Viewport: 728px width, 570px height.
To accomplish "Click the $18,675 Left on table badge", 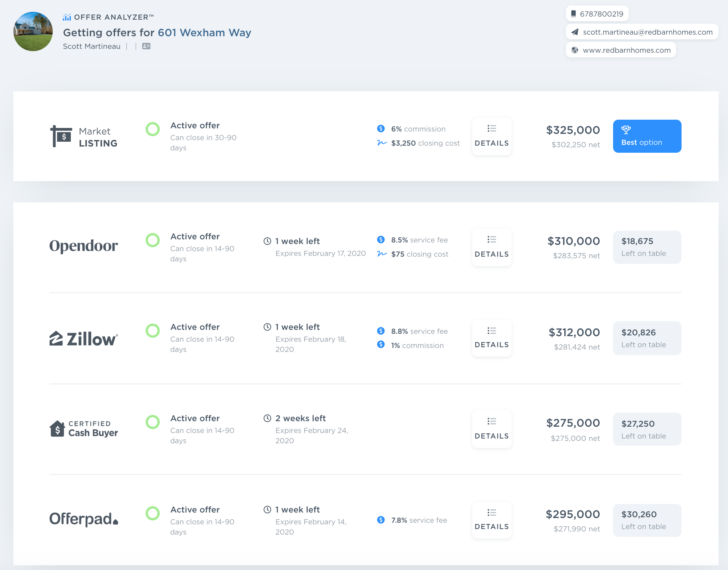I will 647,247.
